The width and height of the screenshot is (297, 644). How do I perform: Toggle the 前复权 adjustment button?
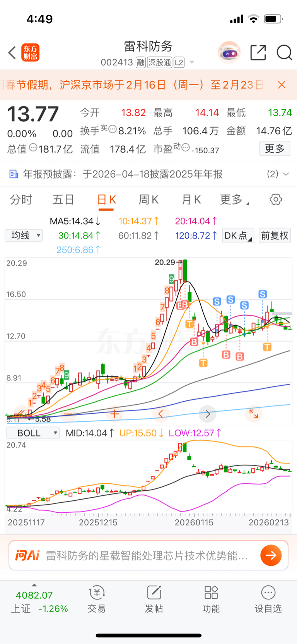point(275,235)
